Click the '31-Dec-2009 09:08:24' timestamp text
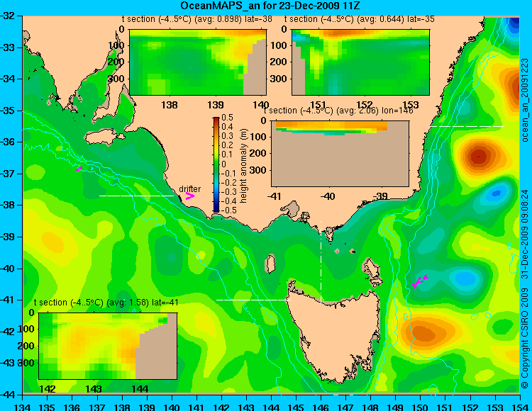 (x=525, y=234)
